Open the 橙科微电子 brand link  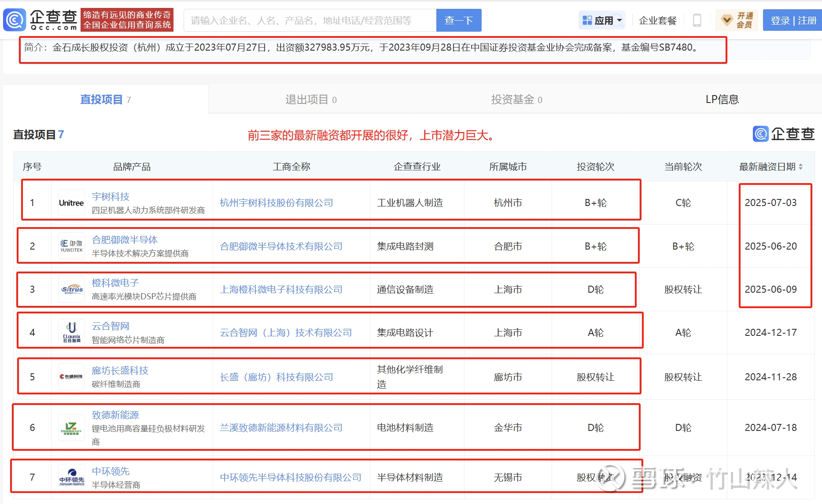point(115,283)
